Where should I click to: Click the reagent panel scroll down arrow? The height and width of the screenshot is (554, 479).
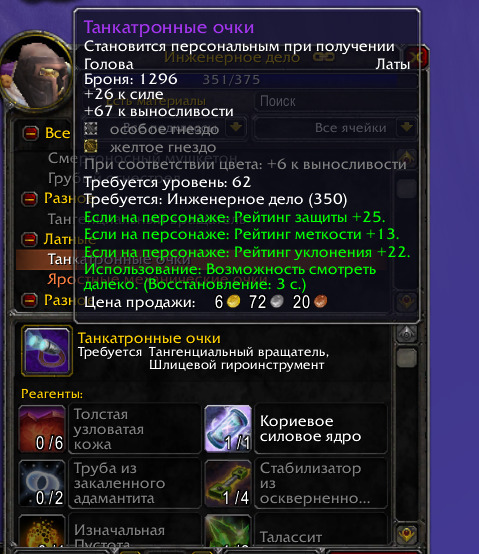point(407,533)
